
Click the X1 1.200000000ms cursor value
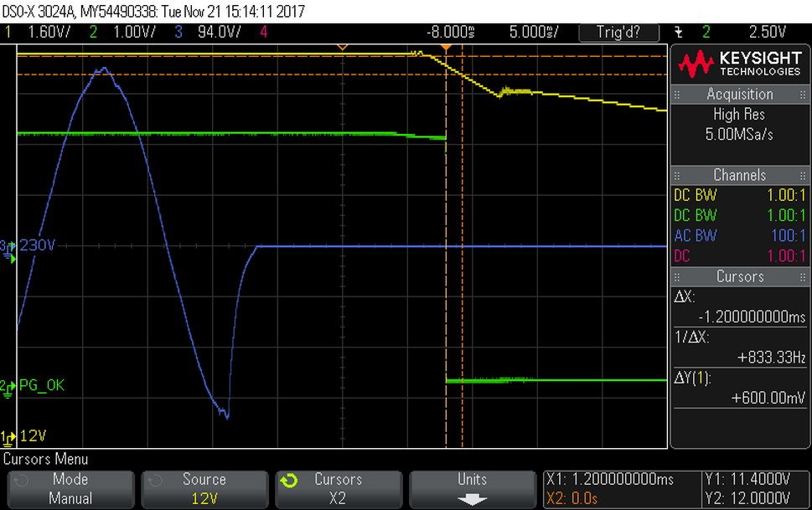[610, 480]
